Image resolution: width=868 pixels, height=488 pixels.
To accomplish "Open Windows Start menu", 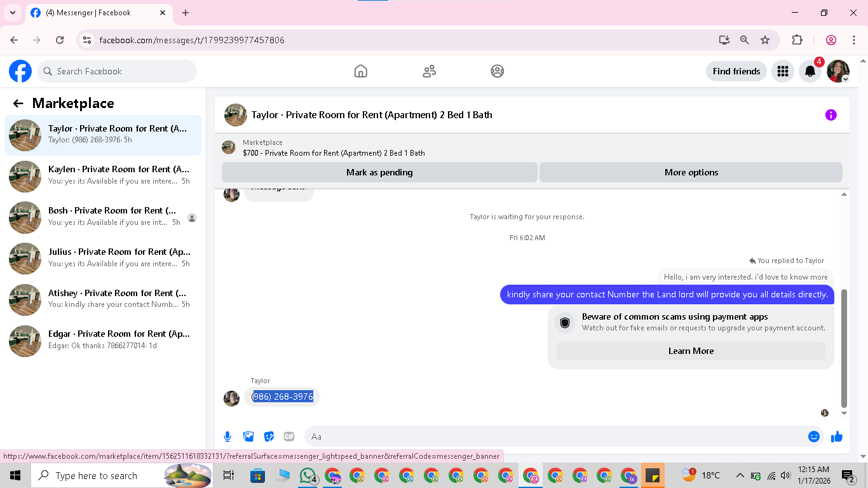I will click(15, 475).
